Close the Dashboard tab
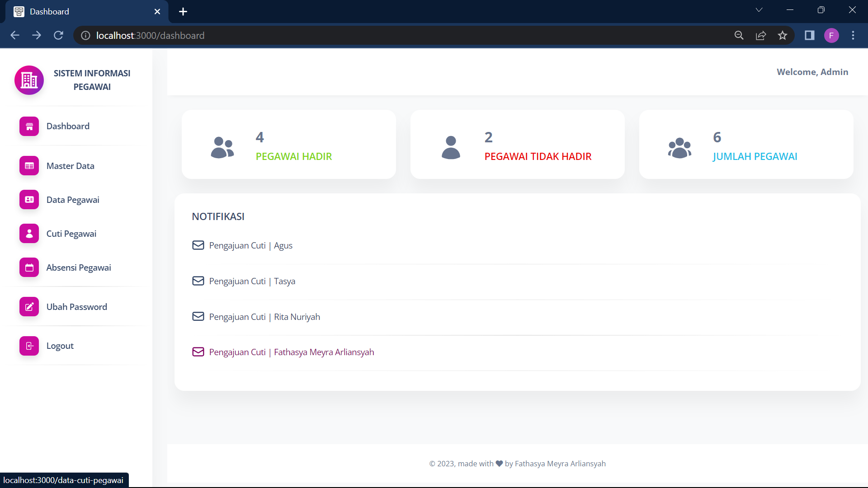The width and height of the screenshot is (868, 488). click(157, 12)
